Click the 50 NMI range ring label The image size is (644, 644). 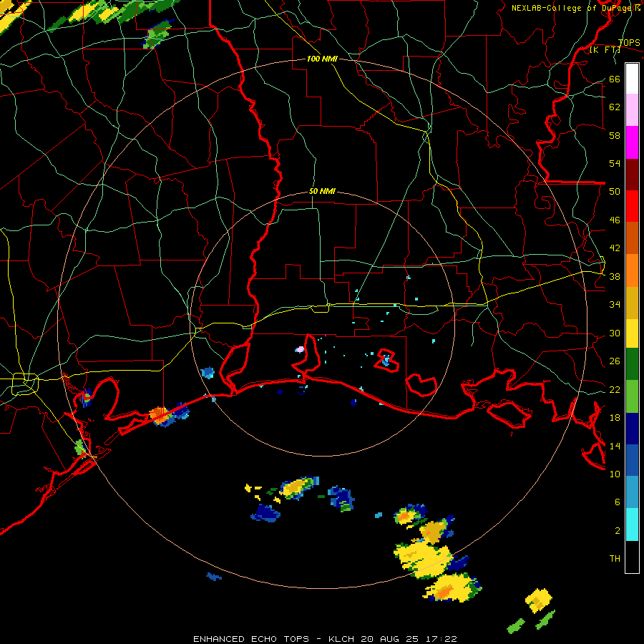tap(322, 191)
